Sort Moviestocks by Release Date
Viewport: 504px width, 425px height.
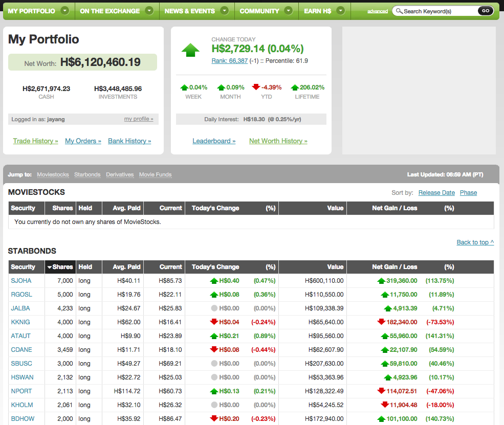tap(436, 193)
